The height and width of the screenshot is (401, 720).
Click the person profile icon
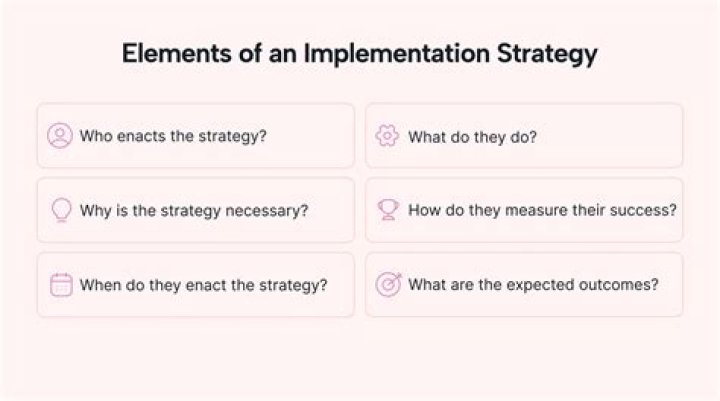pos(60,136)
